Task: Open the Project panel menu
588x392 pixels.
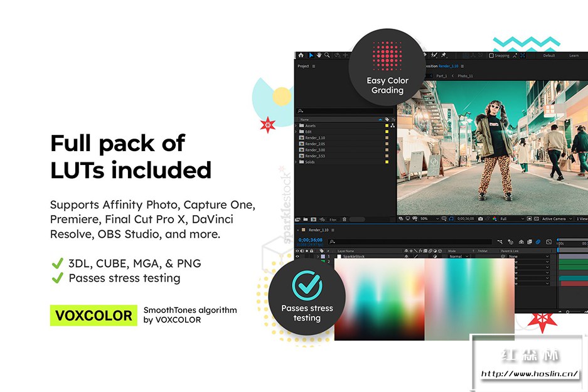Action: click(314, 66)
